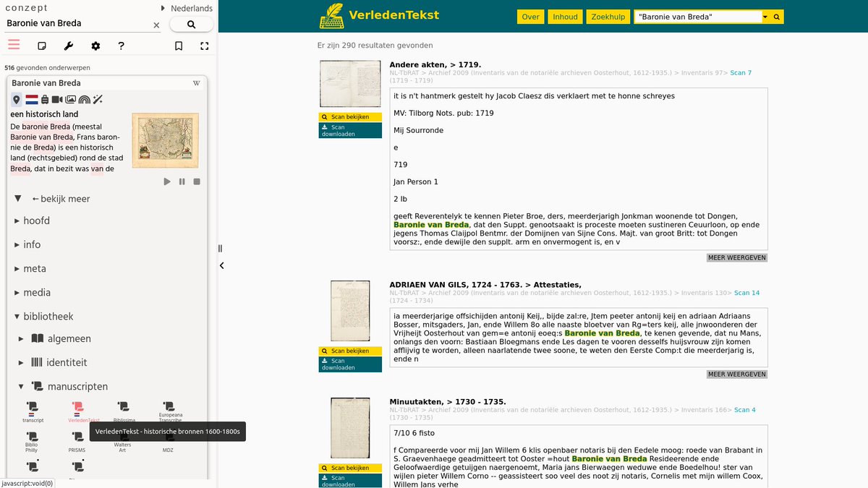Click the conzept search field 'Baronie van Breda'
The image size is (868, 488).
[78, 23]
